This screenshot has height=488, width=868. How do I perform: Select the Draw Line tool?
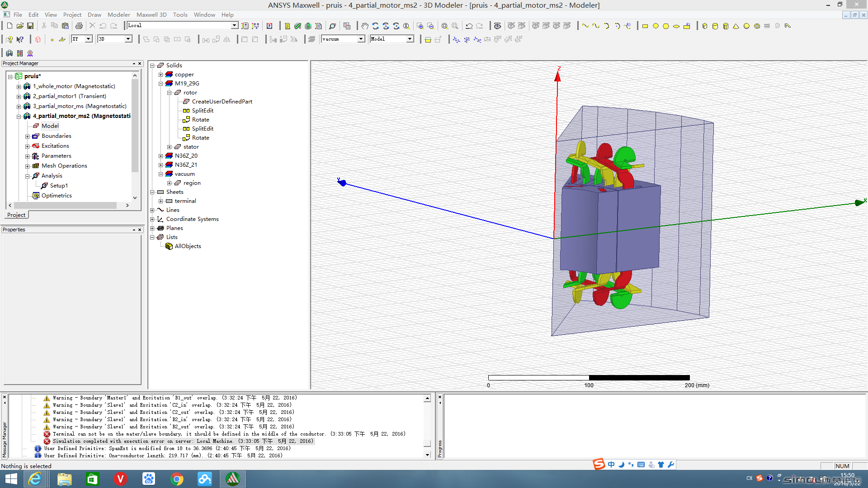[585, 26]
